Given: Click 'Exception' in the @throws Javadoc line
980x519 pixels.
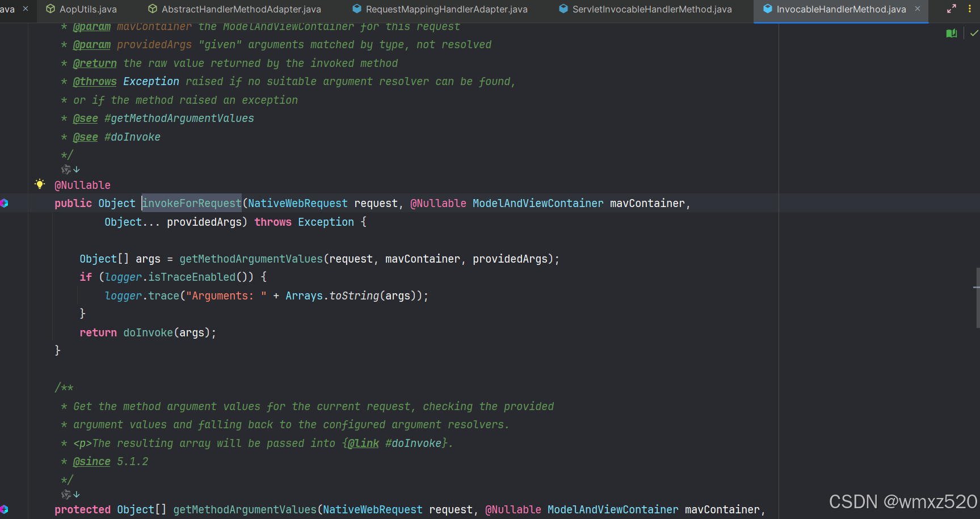Looking at the screenshot, I should click(x=151, y=82).
